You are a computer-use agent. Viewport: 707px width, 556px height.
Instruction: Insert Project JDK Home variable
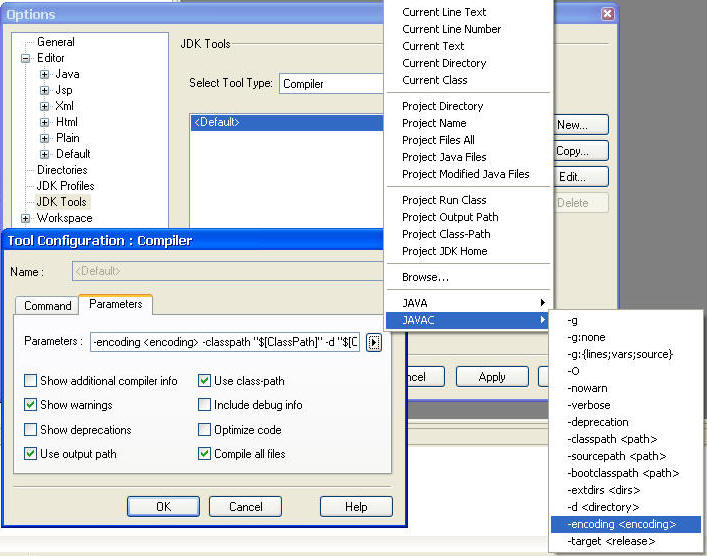coord(469,251)
